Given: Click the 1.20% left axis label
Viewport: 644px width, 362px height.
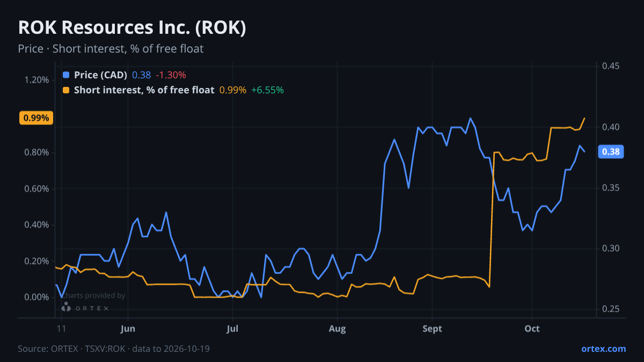Looking at the screenshot, I should click(36, 80).
